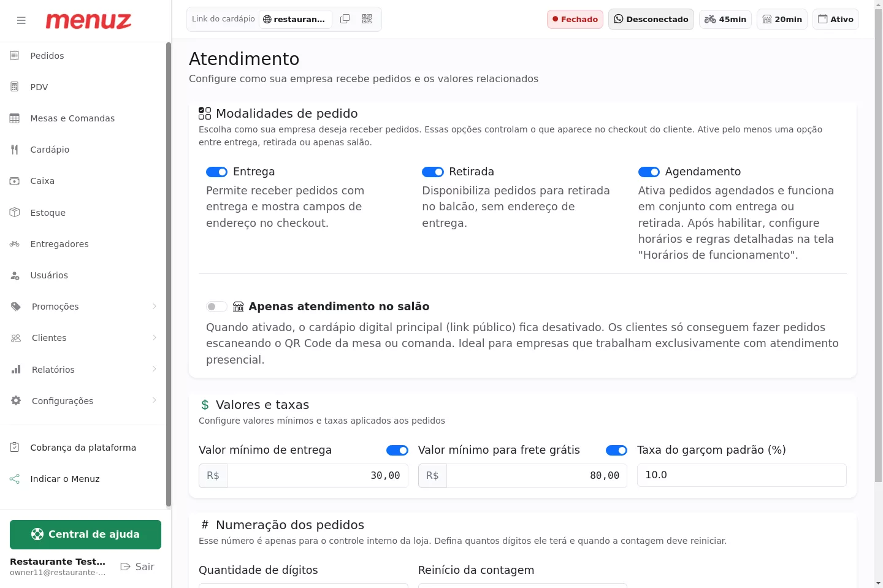Screen dimensions: 883x588
Task: Toggle the Retirada switch
Action: click(x=433, y=172)
